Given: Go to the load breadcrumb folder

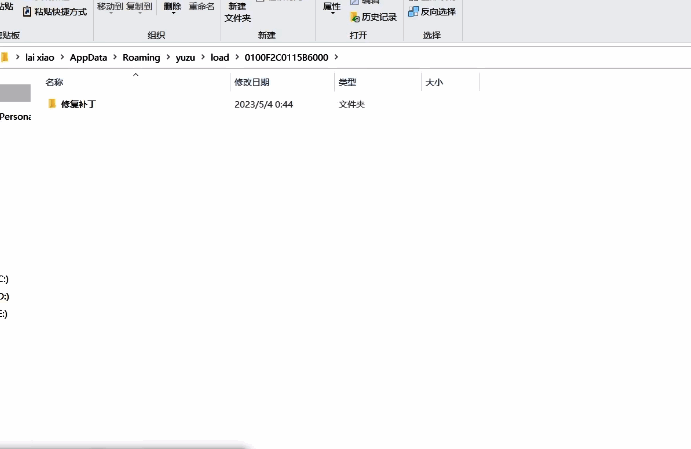Looking at the screenshot, I should click(220, 57).
